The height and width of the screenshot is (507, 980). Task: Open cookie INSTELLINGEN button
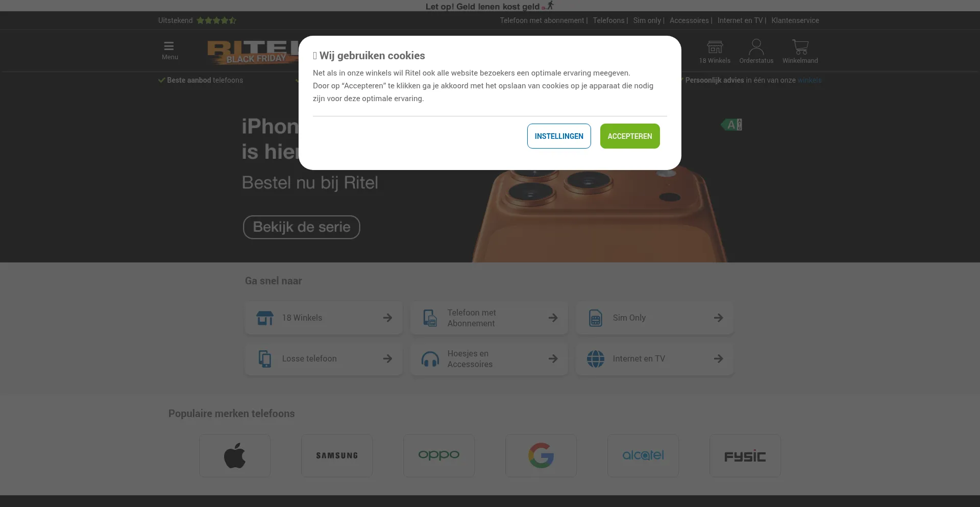coord(559,136)
